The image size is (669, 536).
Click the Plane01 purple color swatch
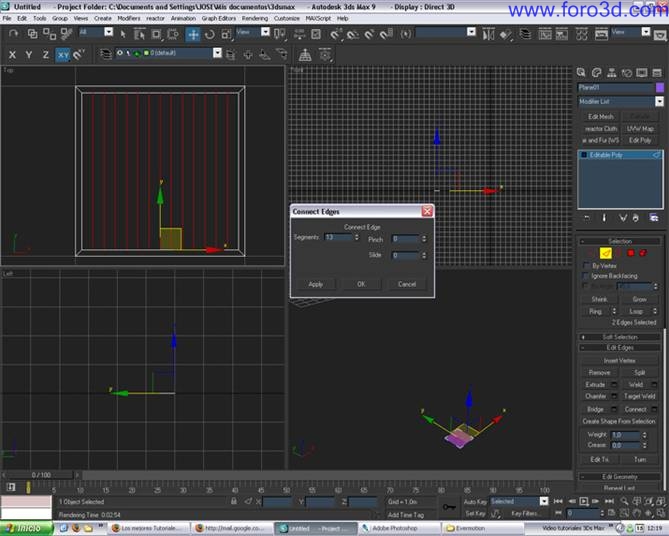click(x=660, y=87)
